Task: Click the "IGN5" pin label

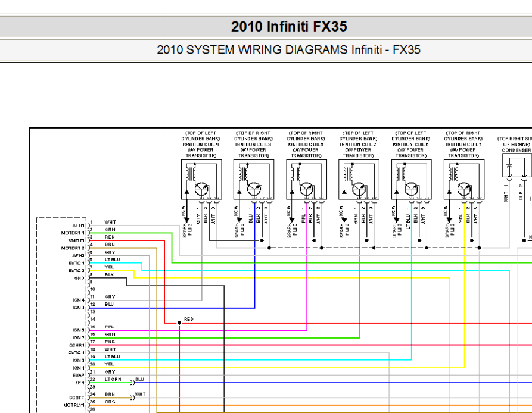Action: [79, 330]
